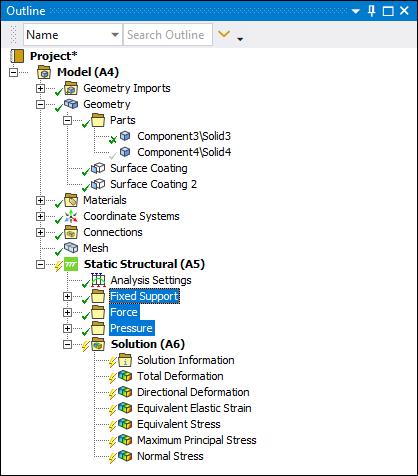Screen dimensions: 418x476
Task: Click the Coordinate Systems triad icon
Action: pyautogui.click(x=71, y=216)
